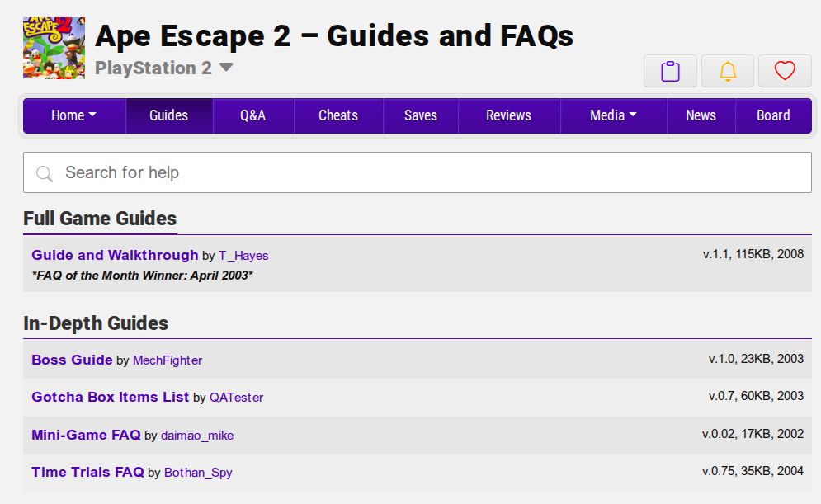Visit author Bothan_Spy profile
Image resolution: width=821 pixels, height=504 pixels.
[x=198, y=473]
